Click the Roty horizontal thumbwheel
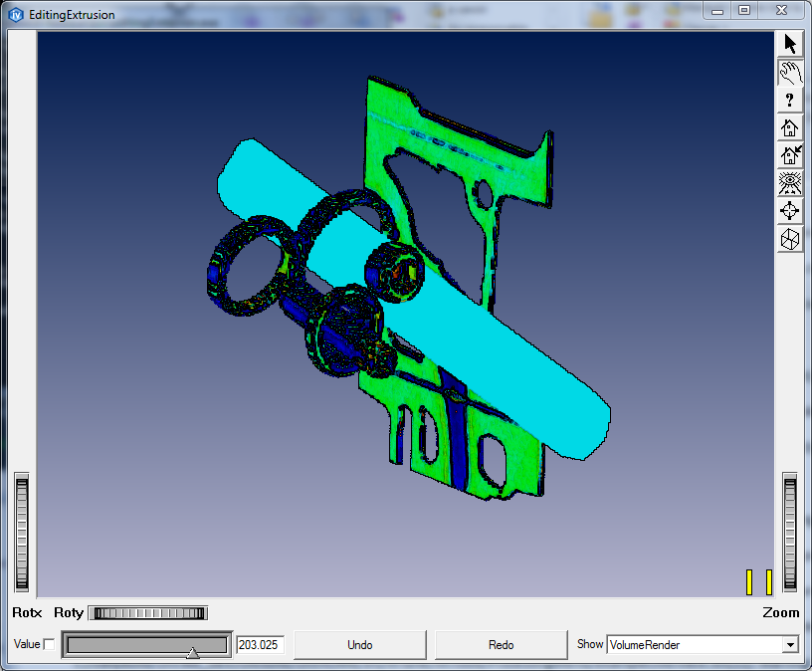The height and width of the screenshot is (671, 812). [147, 613]
